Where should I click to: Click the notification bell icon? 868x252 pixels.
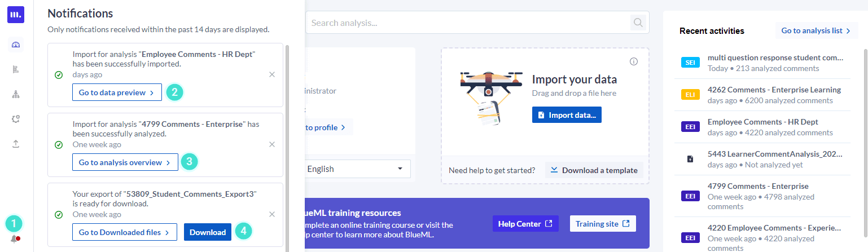click(14, 238)
